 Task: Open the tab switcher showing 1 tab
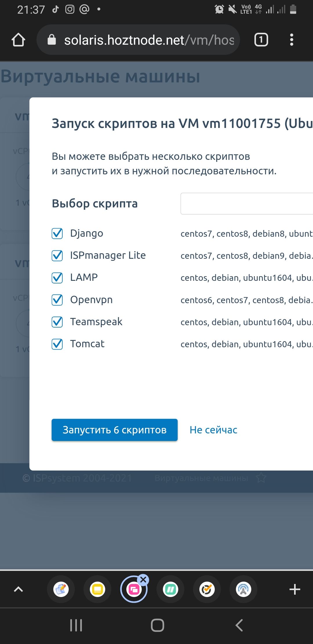261,40
